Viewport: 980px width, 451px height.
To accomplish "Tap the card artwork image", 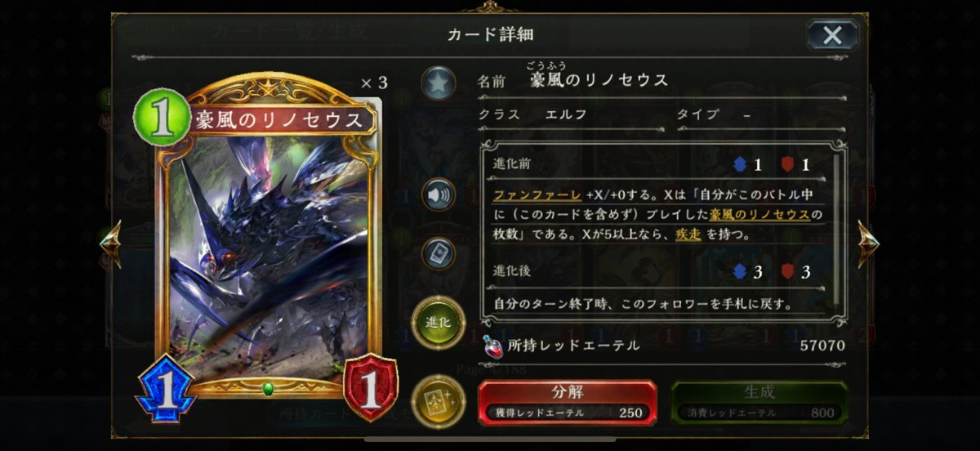I will (271, 245).
